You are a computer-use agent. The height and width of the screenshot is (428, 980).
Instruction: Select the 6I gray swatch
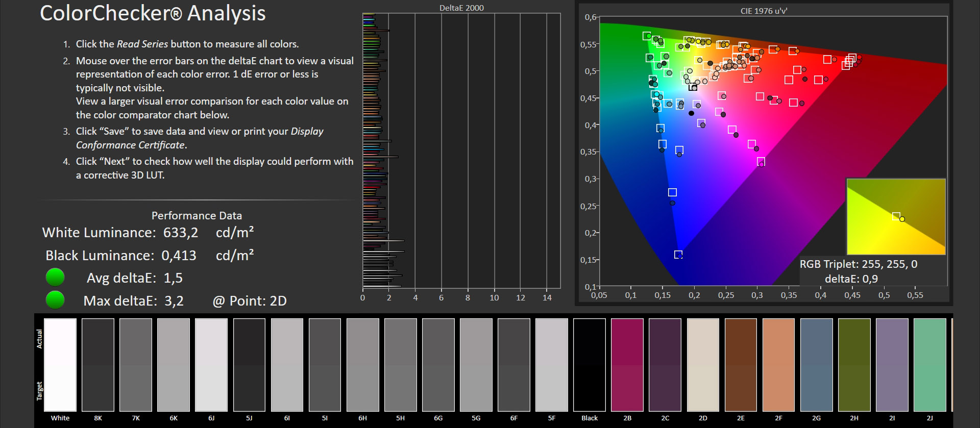coord(287,365)
